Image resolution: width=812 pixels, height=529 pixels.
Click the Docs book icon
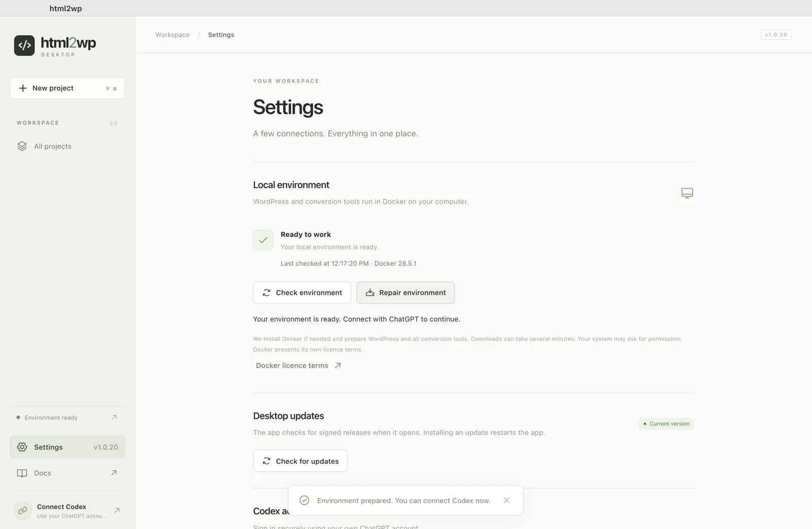point(22,473)
